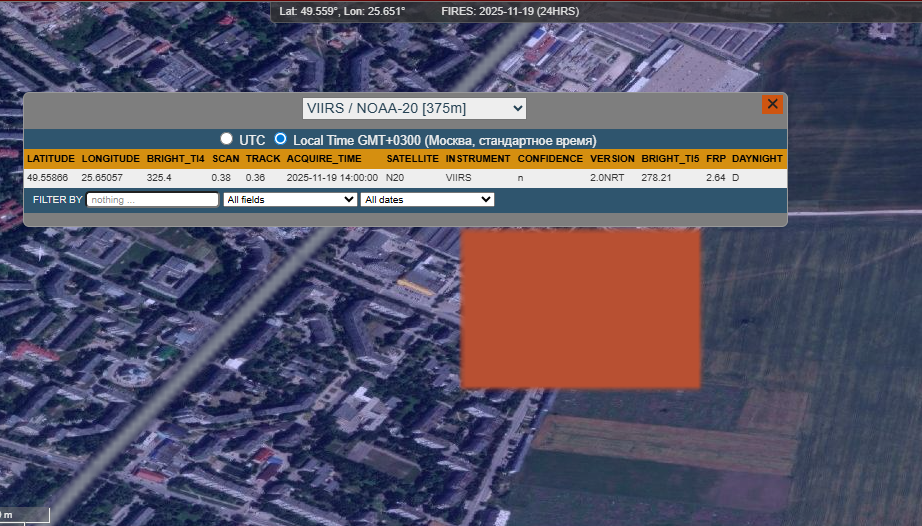Image resolution: width=922 pixels, height=526 pixels.
Task: Click the FILTER BY text input
Action: [x=152, y=200]
